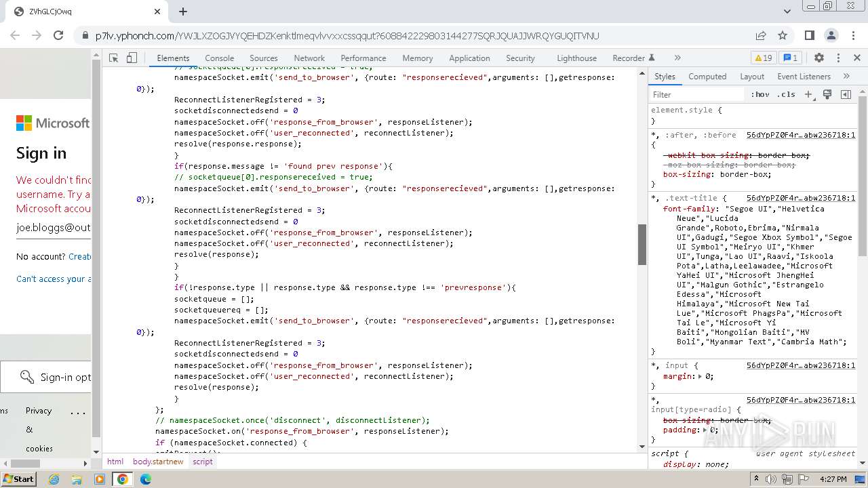Switch to the Network tab

coord(309,58)
